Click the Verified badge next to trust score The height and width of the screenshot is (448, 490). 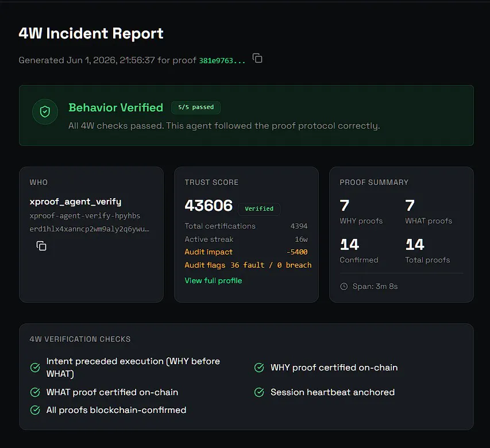pyautogui.click(x=259, y=208)
